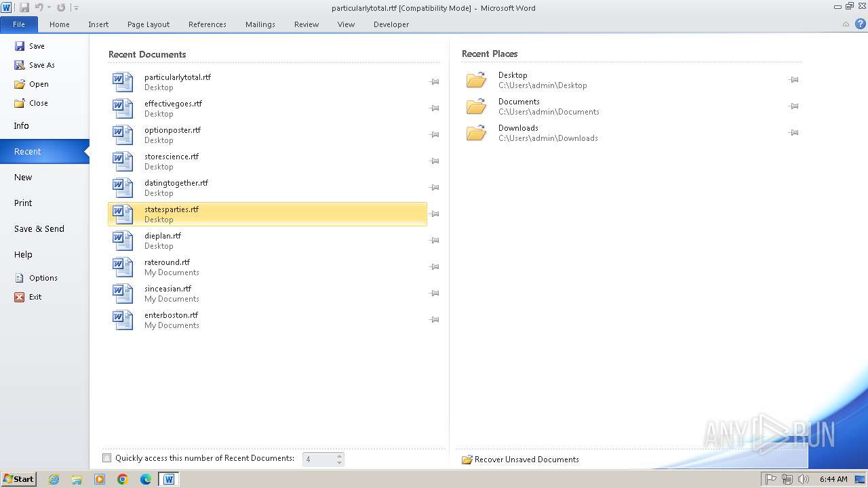Pin enterboston.rtf to the recent list
The height and width of the screenshot is (488, 868).
[434, 320]
